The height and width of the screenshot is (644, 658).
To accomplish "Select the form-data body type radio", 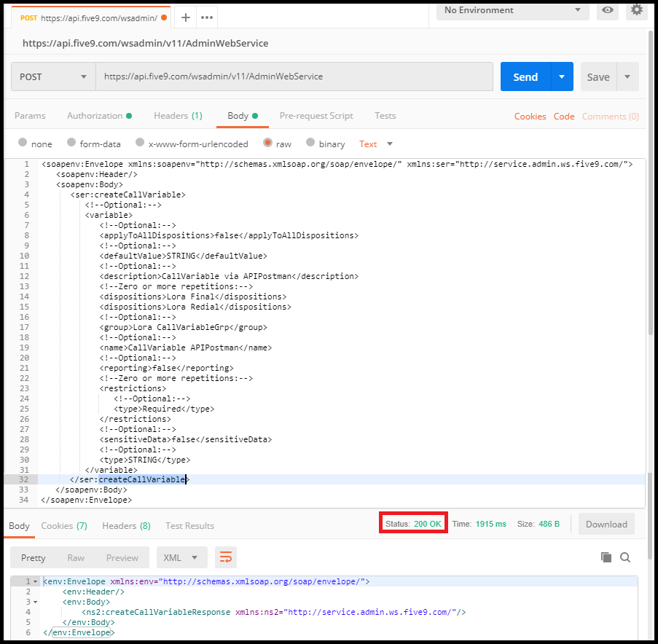I will [71, 143].
